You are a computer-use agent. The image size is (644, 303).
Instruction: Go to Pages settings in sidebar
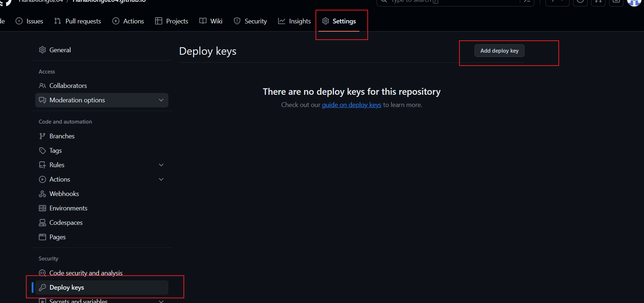pyautogui.click(x=58, y=237)
